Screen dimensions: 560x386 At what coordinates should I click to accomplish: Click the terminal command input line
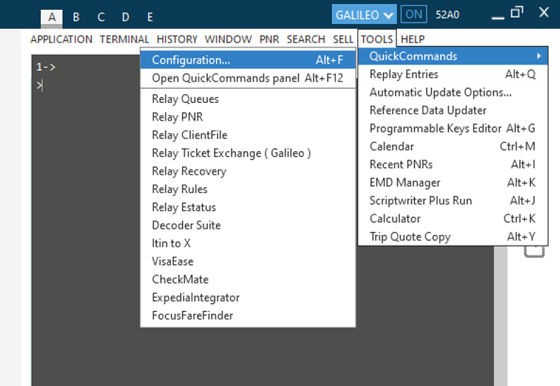click(86, 85)
